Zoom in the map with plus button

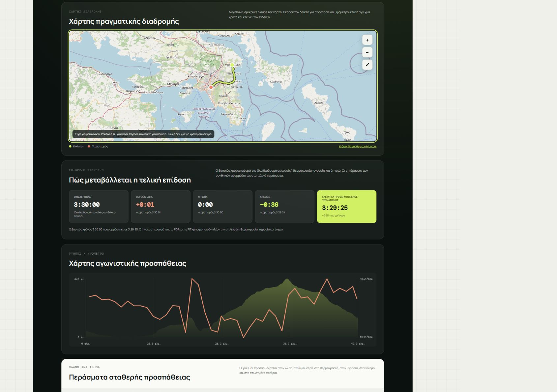367,40
